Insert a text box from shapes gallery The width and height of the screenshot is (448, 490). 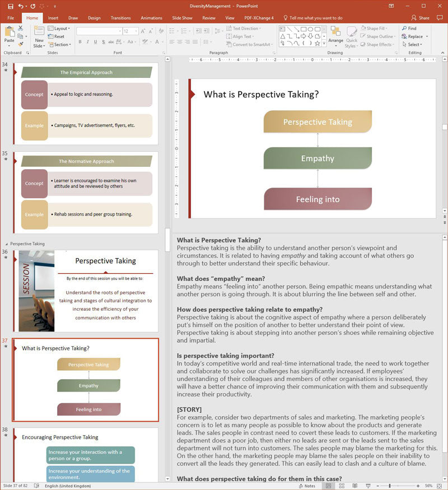[x=282, y=29]
